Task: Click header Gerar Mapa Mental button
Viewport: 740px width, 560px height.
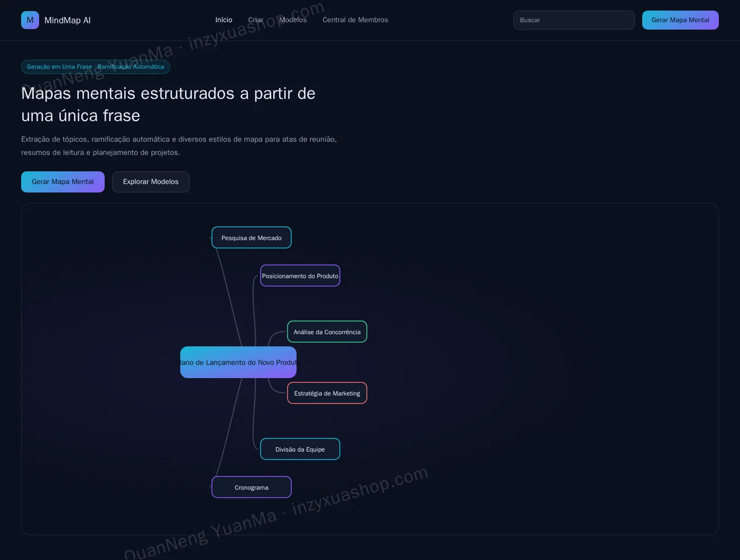Action: tap(680, 20)
